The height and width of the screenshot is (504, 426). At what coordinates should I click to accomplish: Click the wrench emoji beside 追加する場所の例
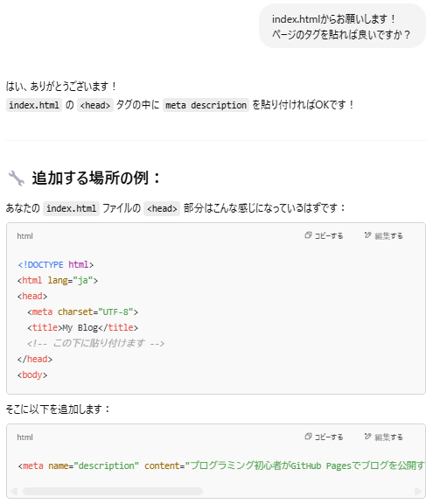point(16,178)
